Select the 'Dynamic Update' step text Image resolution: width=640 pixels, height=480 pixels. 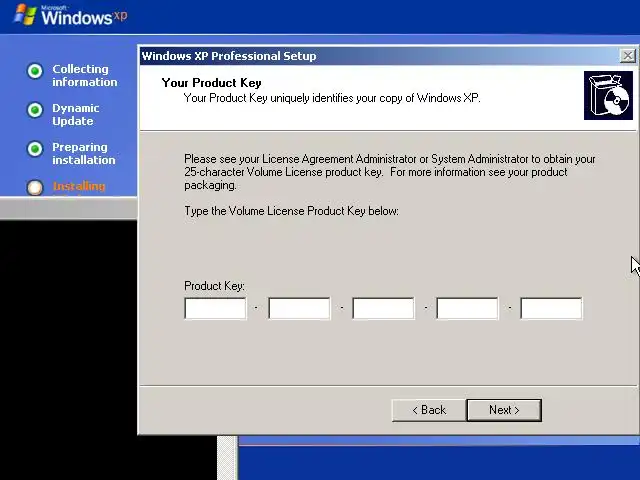click(x=76, y=115)
